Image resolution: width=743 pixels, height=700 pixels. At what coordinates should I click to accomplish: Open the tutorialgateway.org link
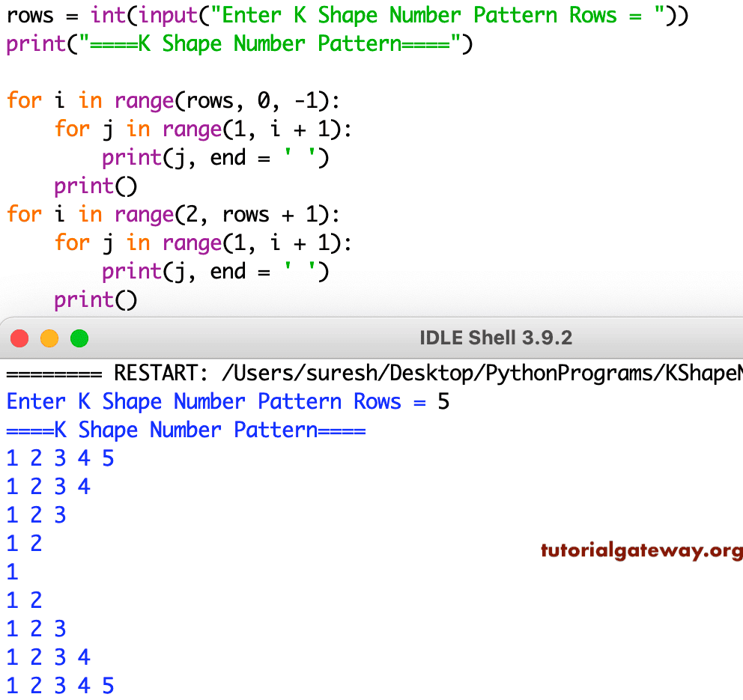(x=639, y=550)
